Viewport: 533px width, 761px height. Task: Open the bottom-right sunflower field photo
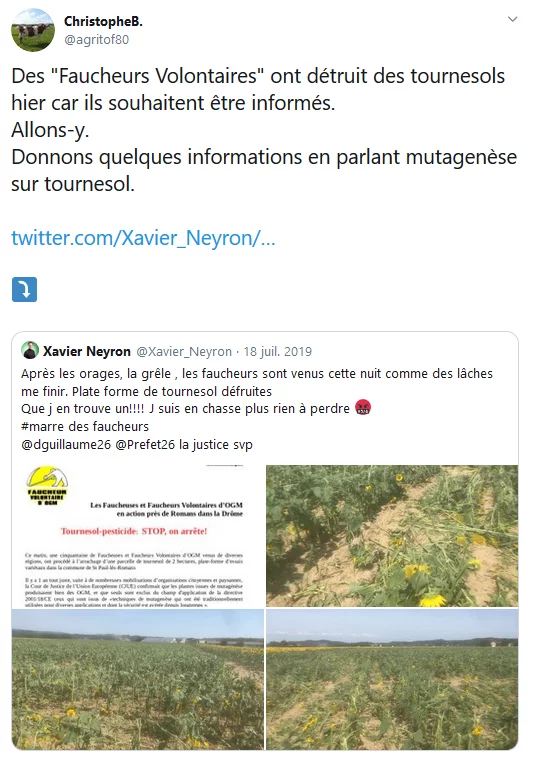click(392, 679)
